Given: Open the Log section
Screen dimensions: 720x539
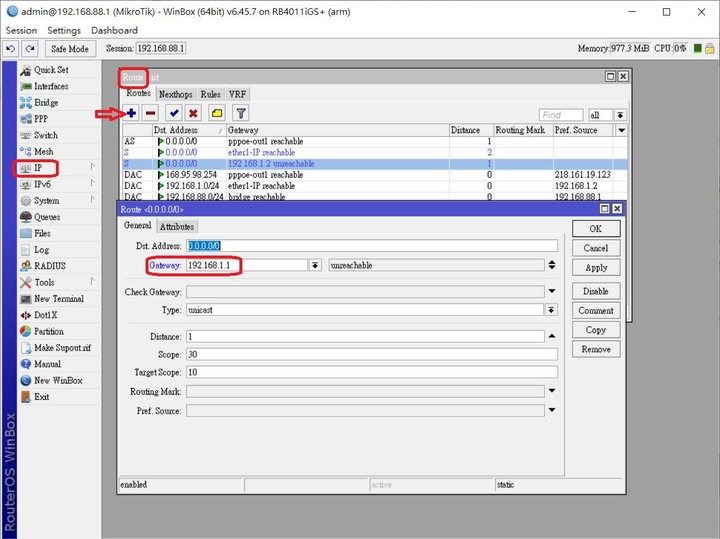Looking at the screenshot, I should pos(41,250).
